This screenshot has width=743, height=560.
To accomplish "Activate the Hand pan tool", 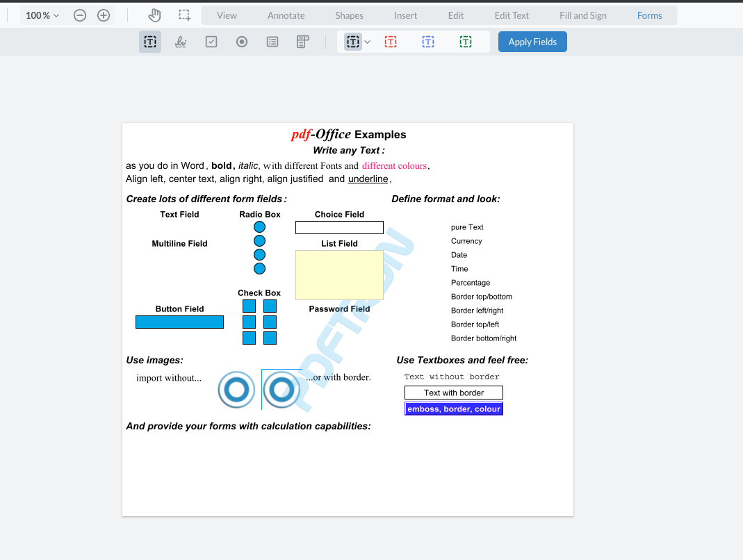I will pos(154,15).
